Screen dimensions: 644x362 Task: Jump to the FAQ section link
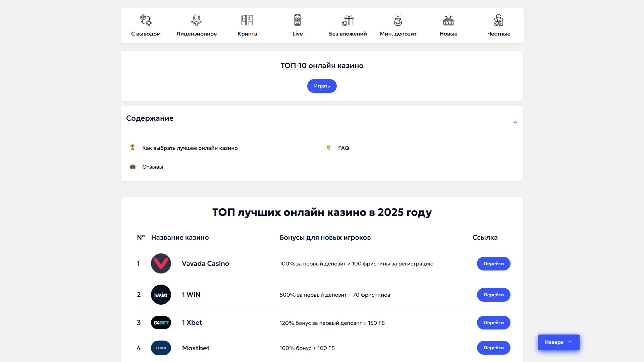coord(343,148)
